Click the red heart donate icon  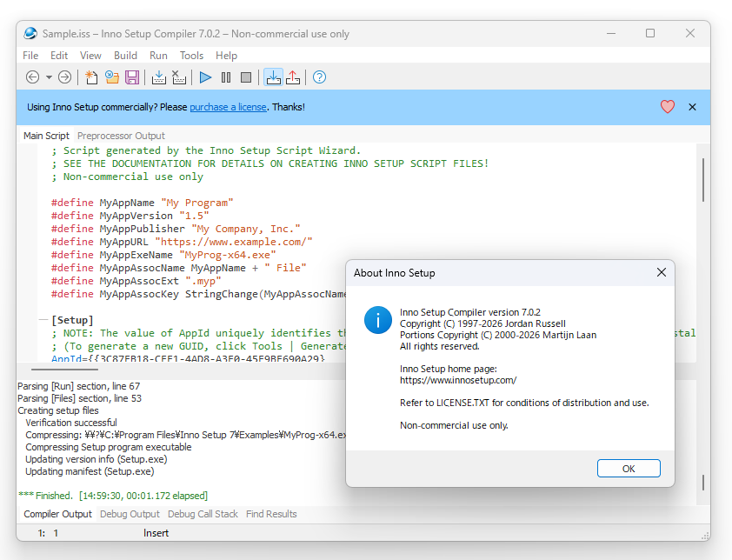click(668, 107)
